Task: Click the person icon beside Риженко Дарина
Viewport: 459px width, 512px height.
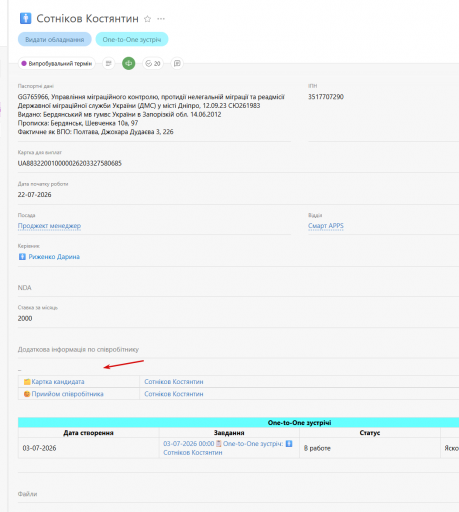Action: pyautogui.click(x=22, y=257)
